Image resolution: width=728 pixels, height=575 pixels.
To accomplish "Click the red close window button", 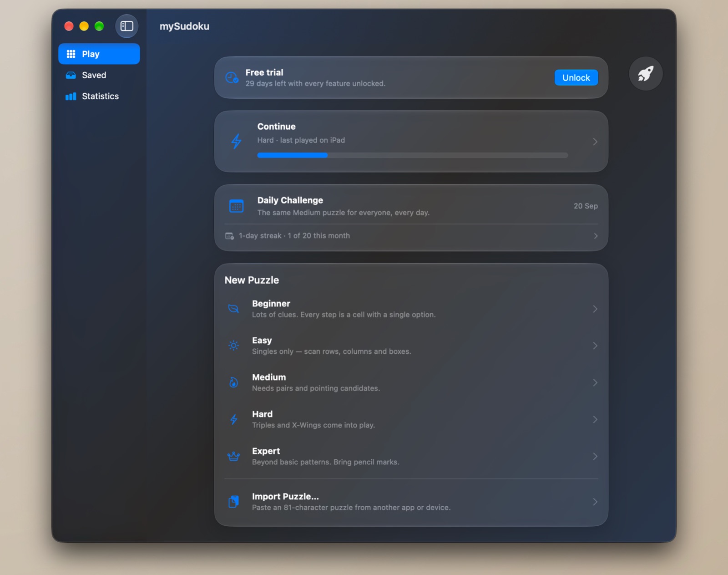I will 69,26.
